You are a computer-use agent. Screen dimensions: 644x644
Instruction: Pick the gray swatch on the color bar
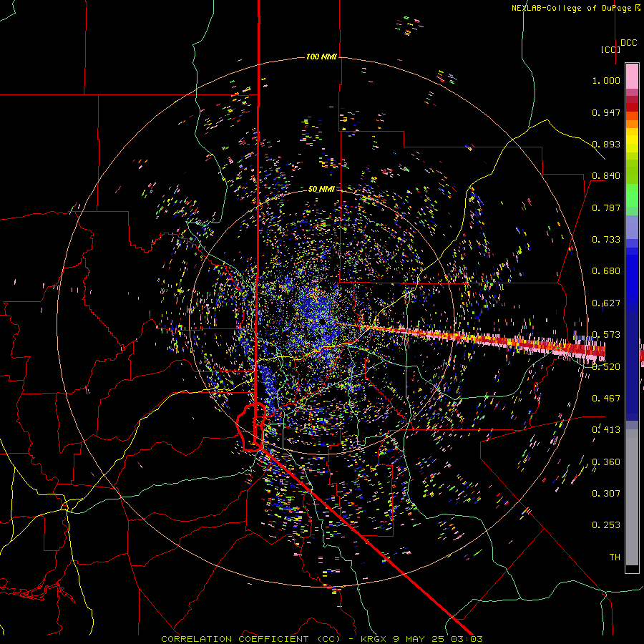(632, 497)
